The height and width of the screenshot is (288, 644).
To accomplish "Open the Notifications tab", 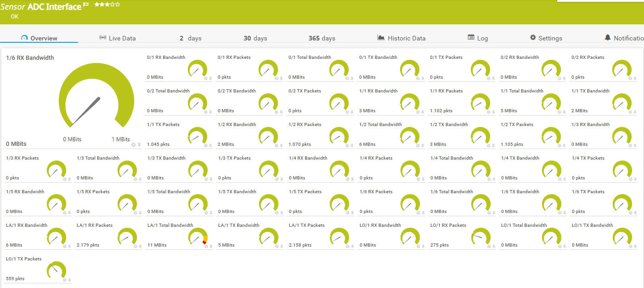I will pos(624,38).
